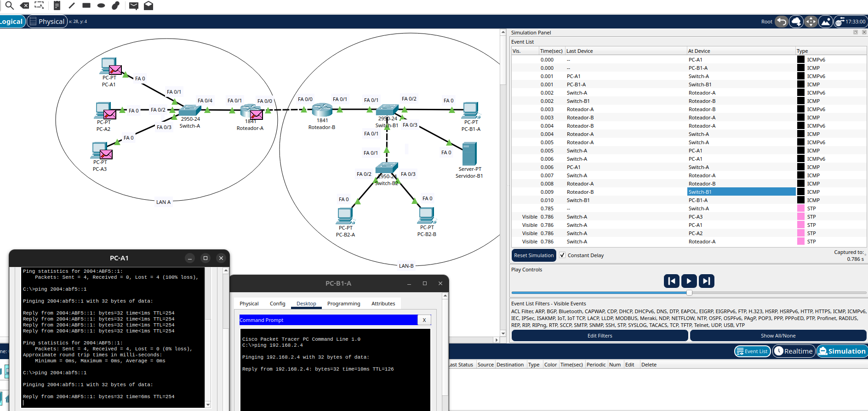Click the PDU envelope on PC-A3
The image size is (868, 411).
pos(106,154)
